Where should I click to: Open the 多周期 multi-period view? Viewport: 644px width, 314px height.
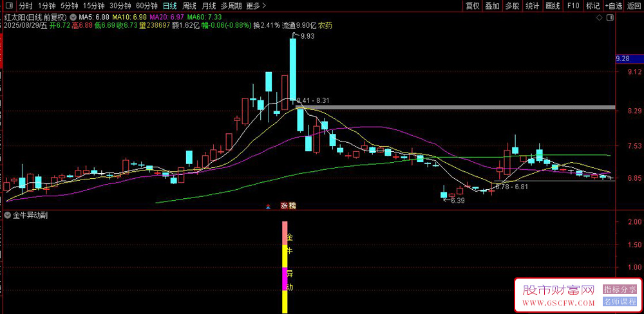pos(231,6)
